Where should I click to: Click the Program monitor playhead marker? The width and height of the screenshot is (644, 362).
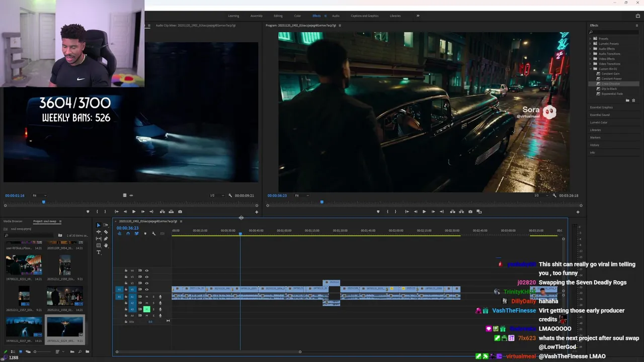click(322, 202)
